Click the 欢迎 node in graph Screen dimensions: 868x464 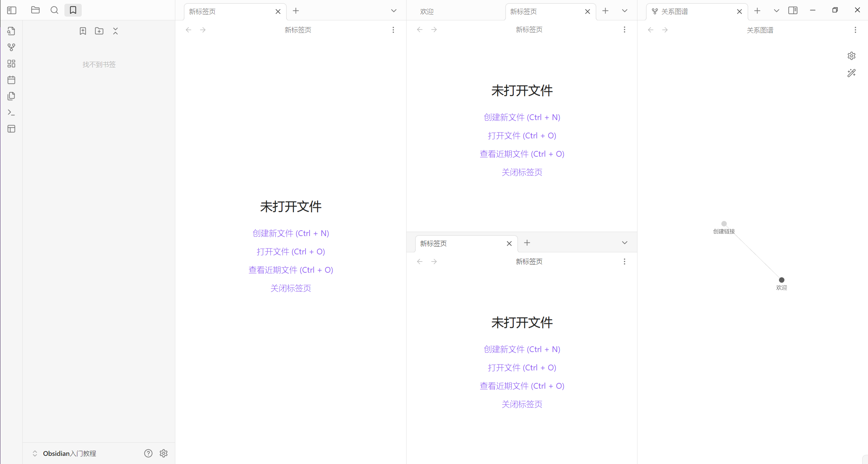coord(782,280)
